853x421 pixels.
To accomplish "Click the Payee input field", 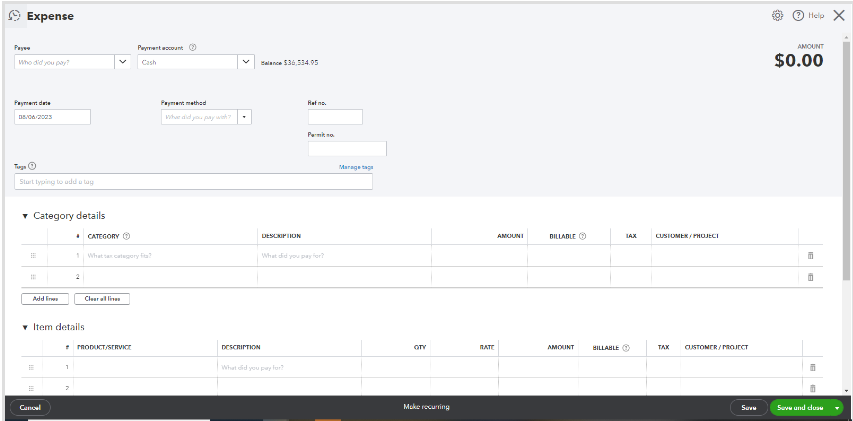I will (65, 62).
